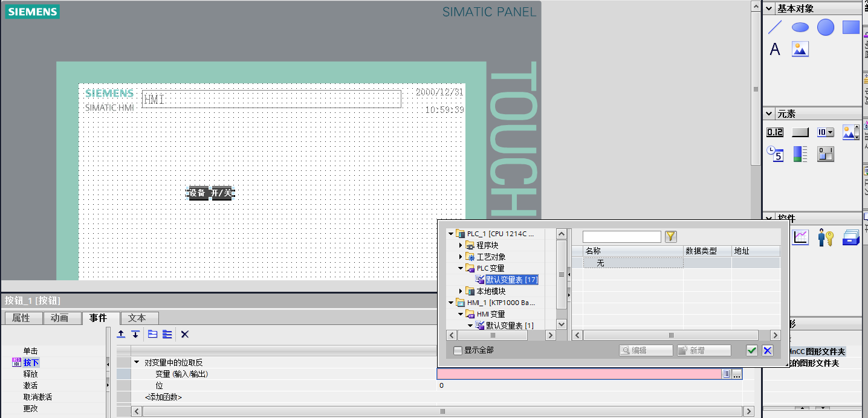868x418 pixels.
Task: Enable the 显示全部 checkbox
Action: click(x=458, y=350)
